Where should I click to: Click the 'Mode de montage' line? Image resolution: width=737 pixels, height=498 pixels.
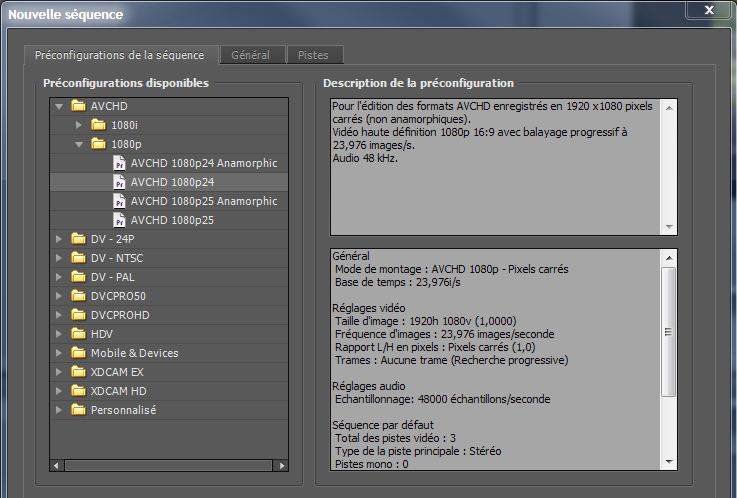point(451,269)
